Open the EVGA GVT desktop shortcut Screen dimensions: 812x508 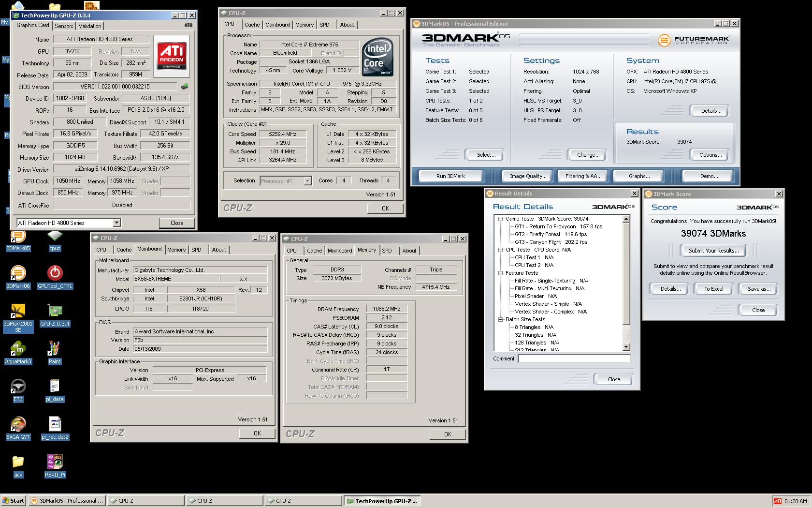[18, 428]
